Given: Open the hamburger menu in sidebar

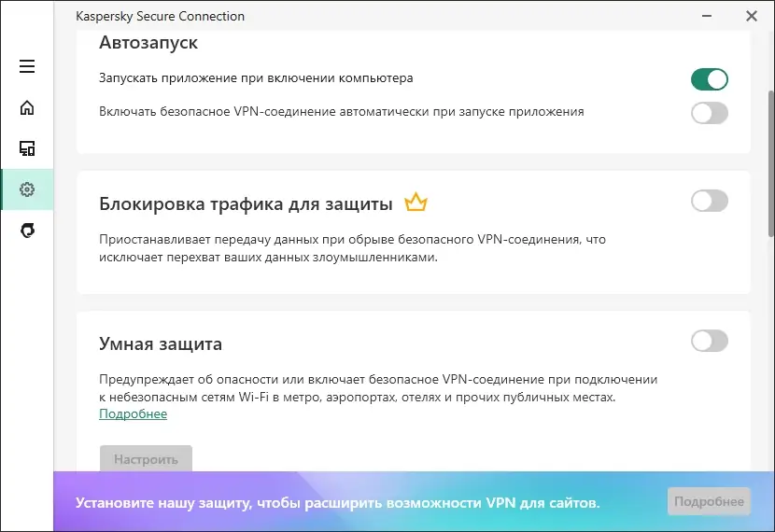Looking at the screenshot, I should 27,66.
